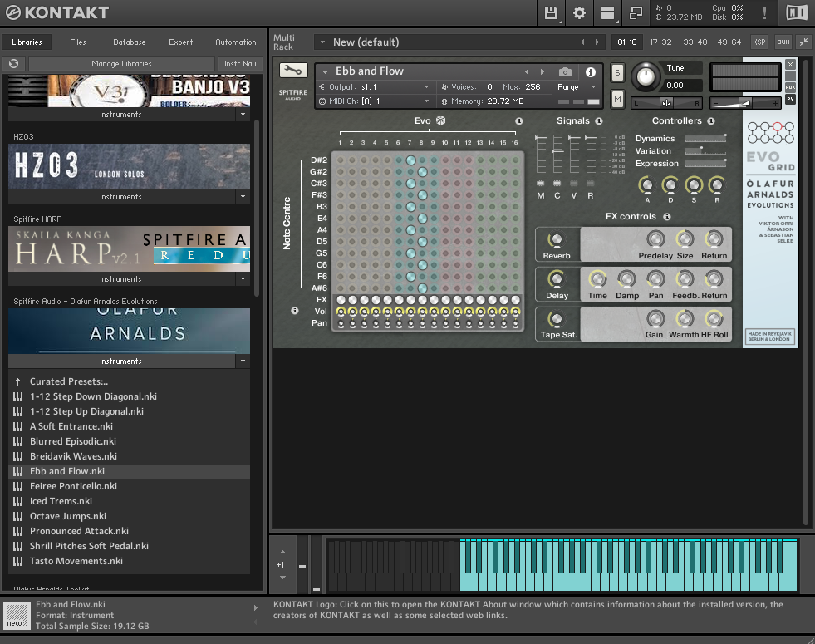The height and width of the screenshot is (644, 815).
Task: Select previous multi with rack left arrow
Action: click(x=582, y=42)
